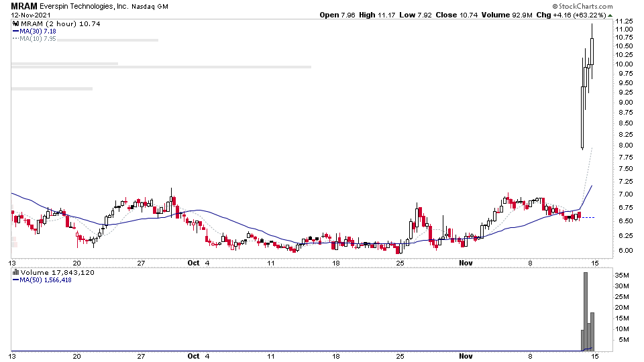Open the StockCharts.com copyright link
Screen dimensions: 644x362
click(582, 6)
